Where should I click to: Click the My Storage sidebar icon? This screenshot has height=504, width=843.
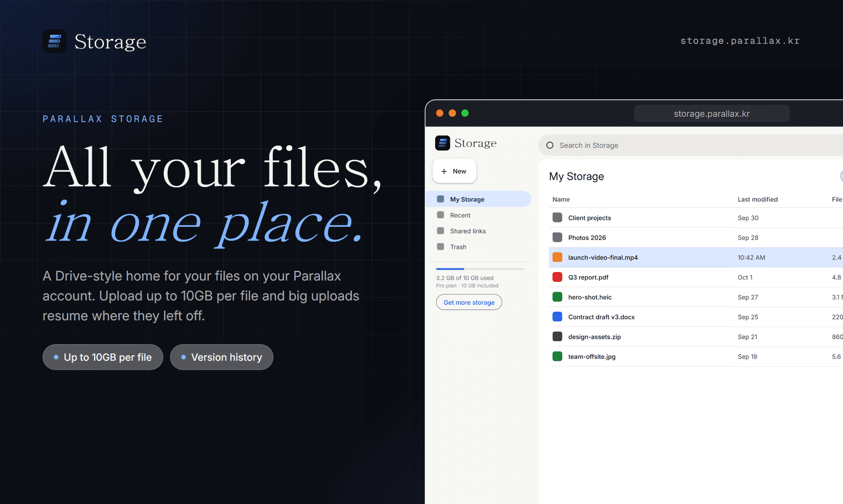click(x=440, y=199)
